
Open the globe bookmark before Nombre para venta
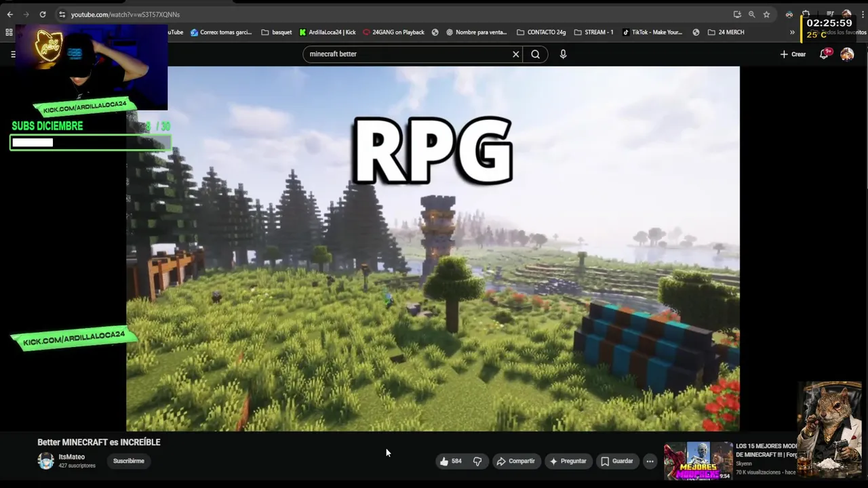click(435, 32)
